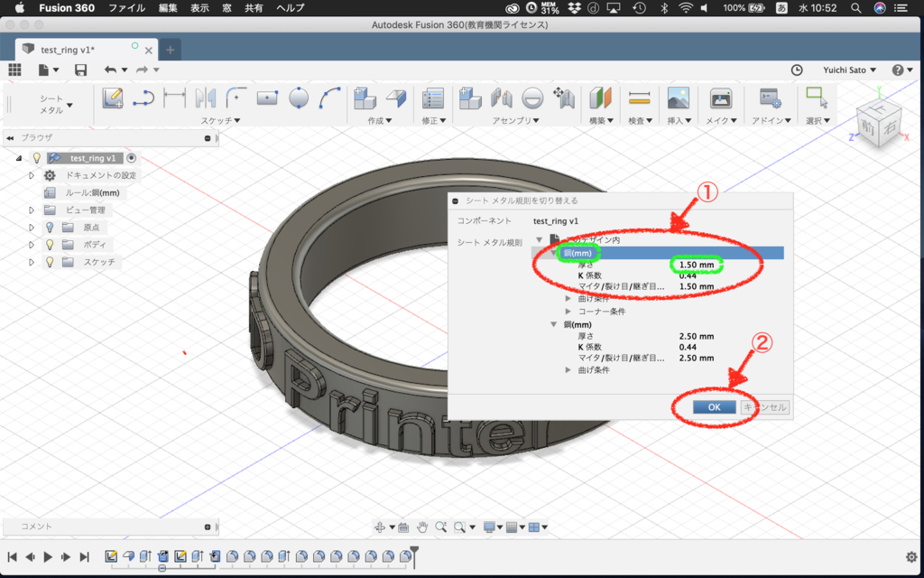Viewport: 924px width, 578px height.
Task: Open the 編集 menu
Action: click(168, 8)
